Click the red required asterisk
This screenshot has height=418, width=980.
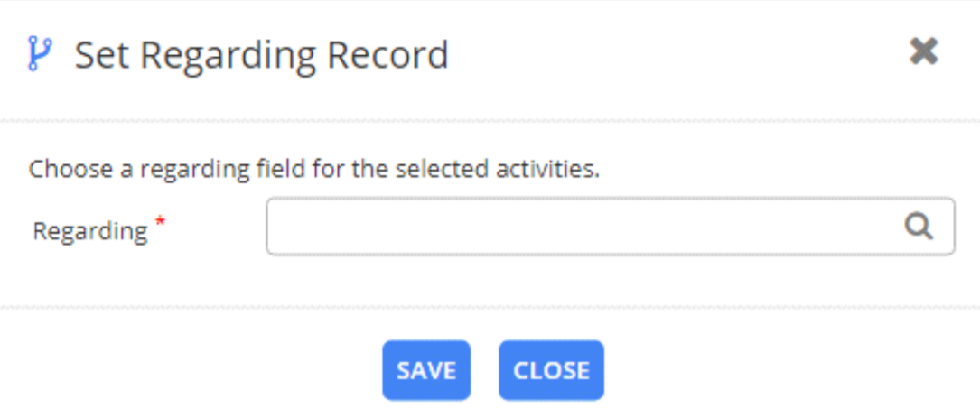(161, 223)
